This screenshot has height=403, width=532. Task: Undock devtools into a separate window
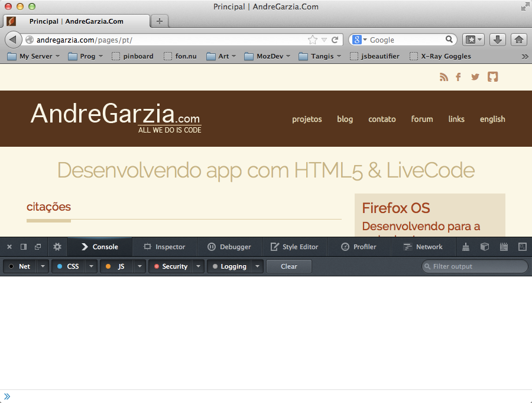(x=38, y=247)
